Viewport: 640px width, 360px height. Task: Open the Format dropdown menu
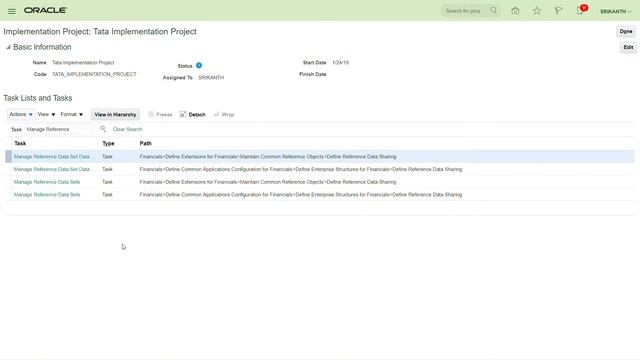pyautogui.click(x=71, y=114)
